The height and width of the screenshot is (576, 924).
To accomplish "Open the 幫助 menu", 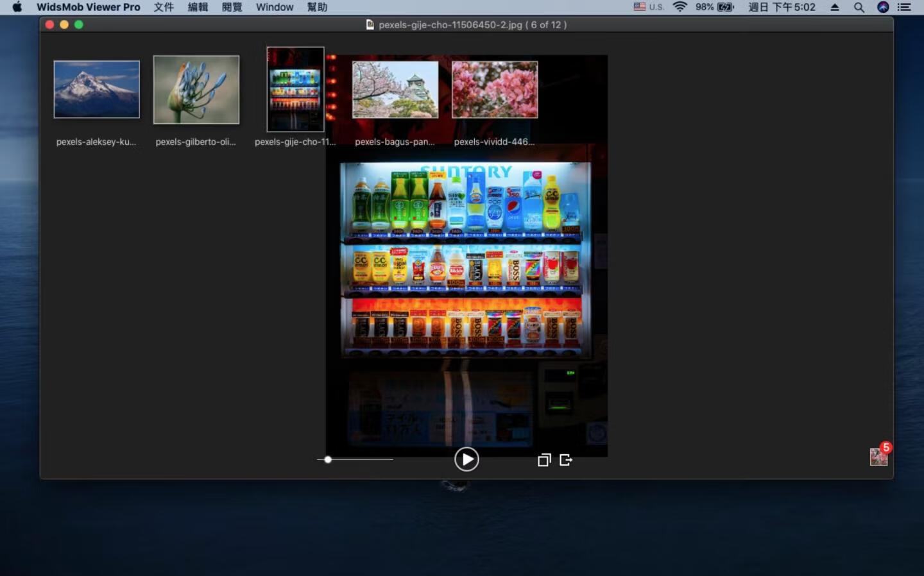I will click(317, 7).
